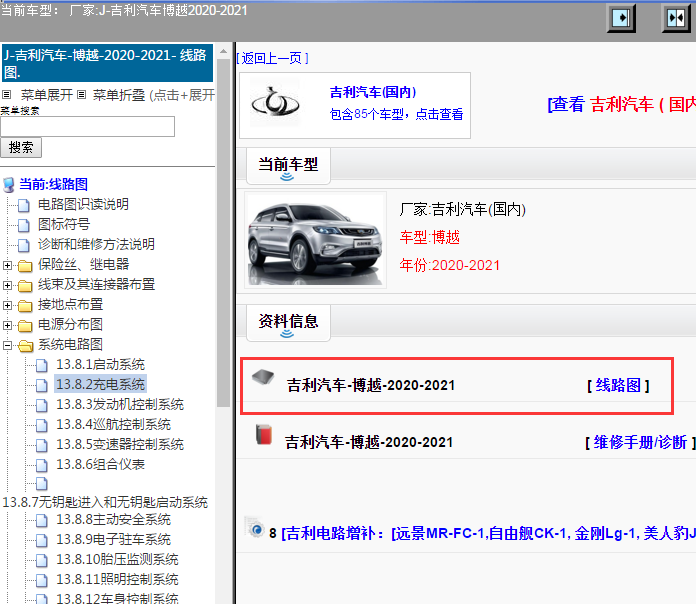Viewport: 696px width, 604px height.
Task: Click folder icon of 线束及其连接器布置
Action: (25, 286)
